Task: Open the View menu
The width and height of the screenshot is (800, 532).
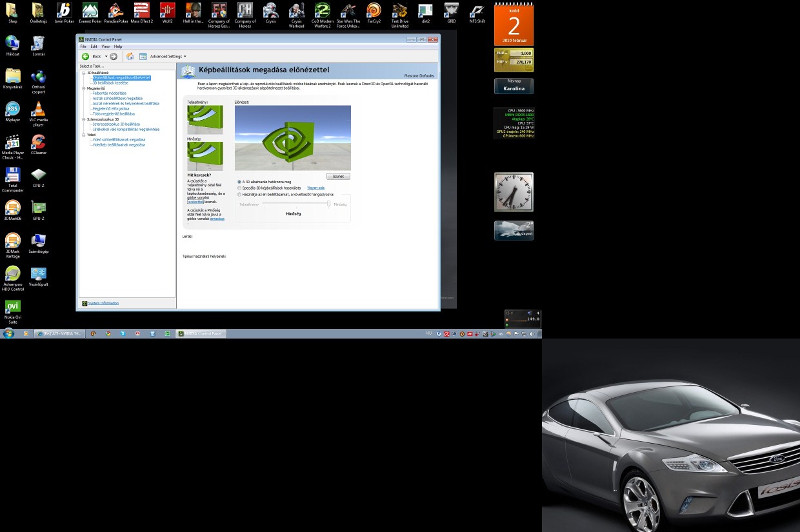Action: point(106,46)
